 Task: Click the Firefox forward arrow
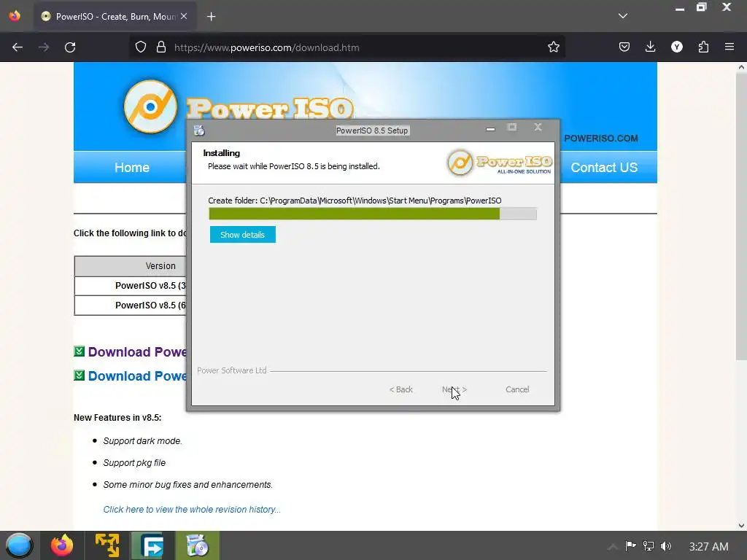[44, 47]
